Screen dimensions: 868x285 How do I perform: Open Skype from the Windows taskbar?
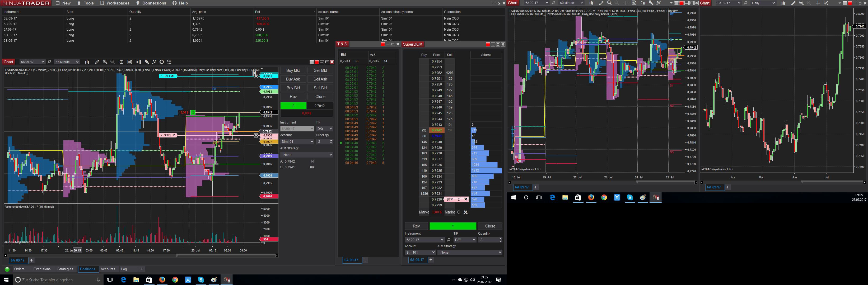tap(201, 280)
